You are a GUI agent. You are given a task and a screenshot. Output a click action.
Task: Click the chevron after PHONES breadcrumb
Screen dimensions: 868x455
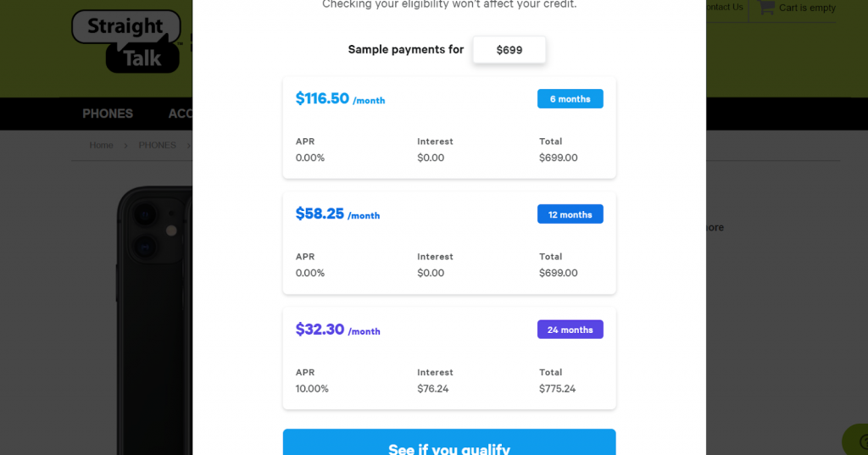(187, 146)
